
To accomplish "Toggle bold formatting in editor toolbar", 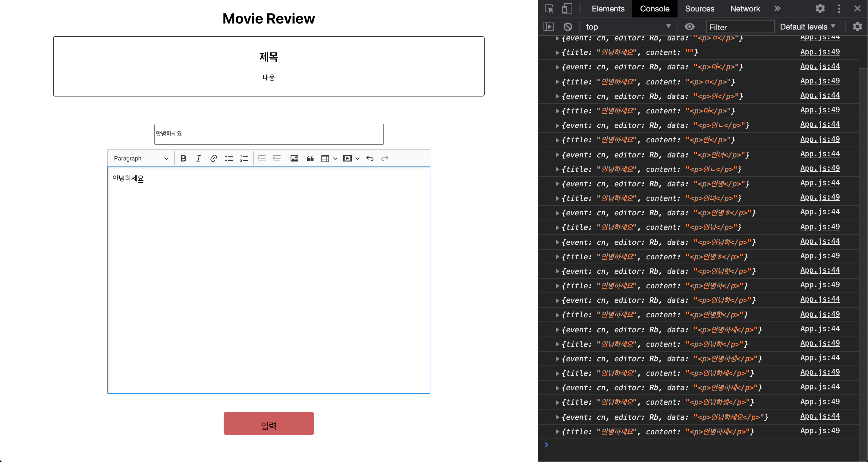I will click(183, 159).
